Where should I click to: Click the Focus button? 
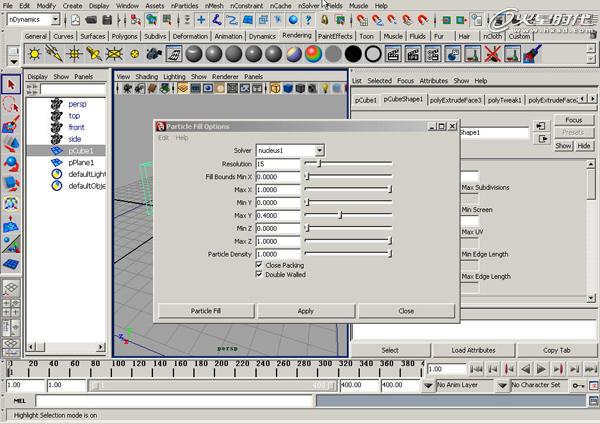point(574,120)
